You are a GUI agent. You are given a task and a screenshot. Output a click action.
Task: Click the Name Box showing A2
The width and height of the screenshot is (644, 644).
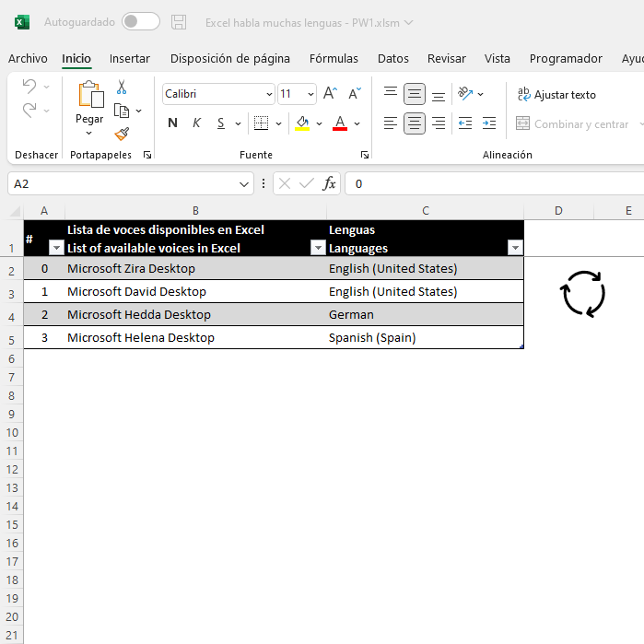tap(123, 183)
